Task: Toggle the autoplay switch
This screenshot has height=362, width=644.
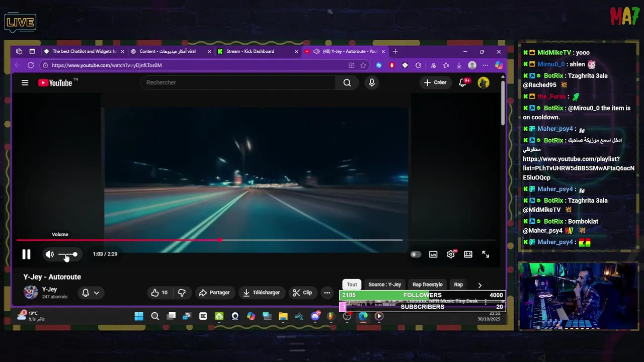Action: tap(416, 254)
